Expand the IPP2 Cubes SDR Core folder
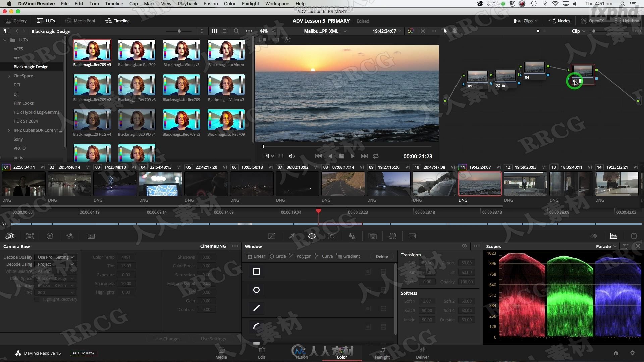Viewport: 644px width, 362px height. point(9,130)
